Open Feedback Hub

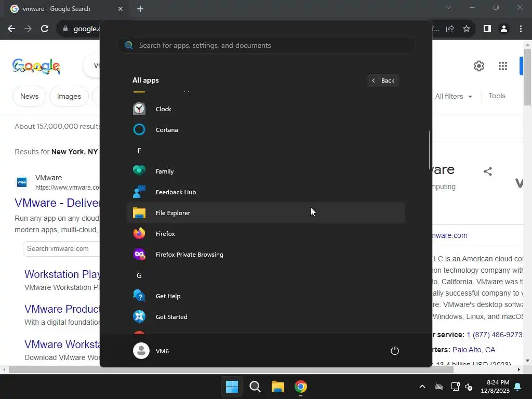click(265, 192)
